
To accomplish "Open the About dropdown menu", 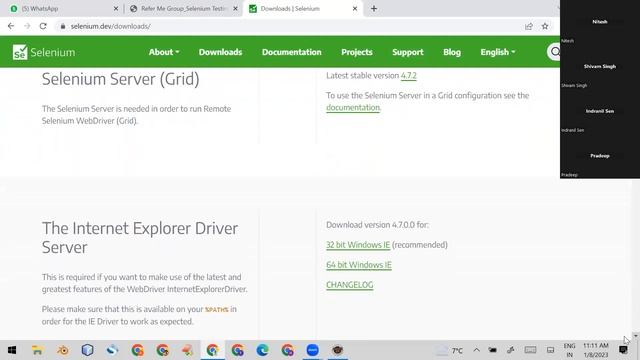I will coord(164,52).
